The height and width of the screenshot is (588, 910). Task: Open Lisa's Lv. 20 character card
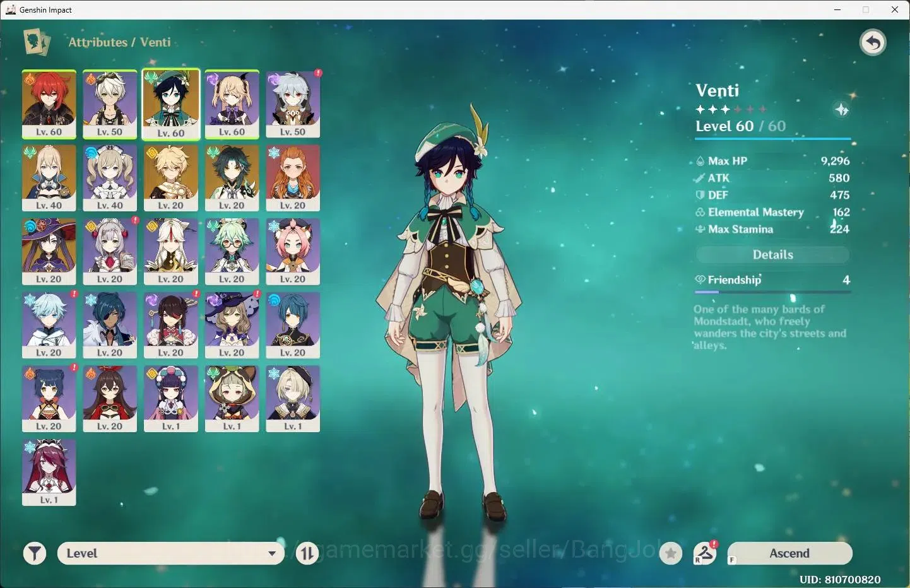(x=232, y=326)
